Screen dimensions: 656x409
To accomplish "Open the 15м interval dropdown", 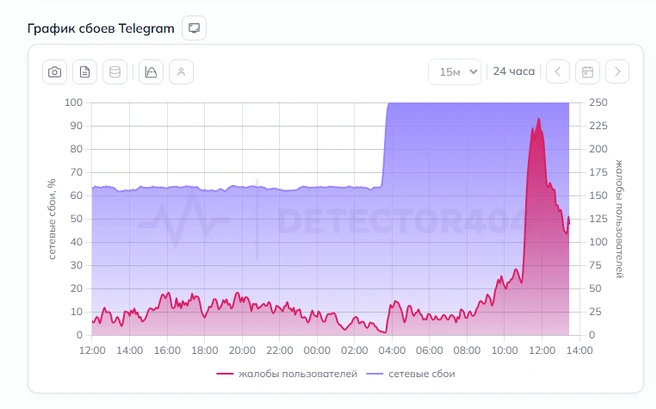I will tap(455, 72).
